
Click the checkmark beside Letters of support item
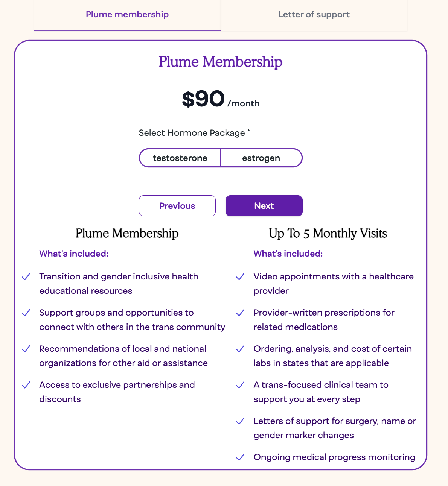[240, 421]
